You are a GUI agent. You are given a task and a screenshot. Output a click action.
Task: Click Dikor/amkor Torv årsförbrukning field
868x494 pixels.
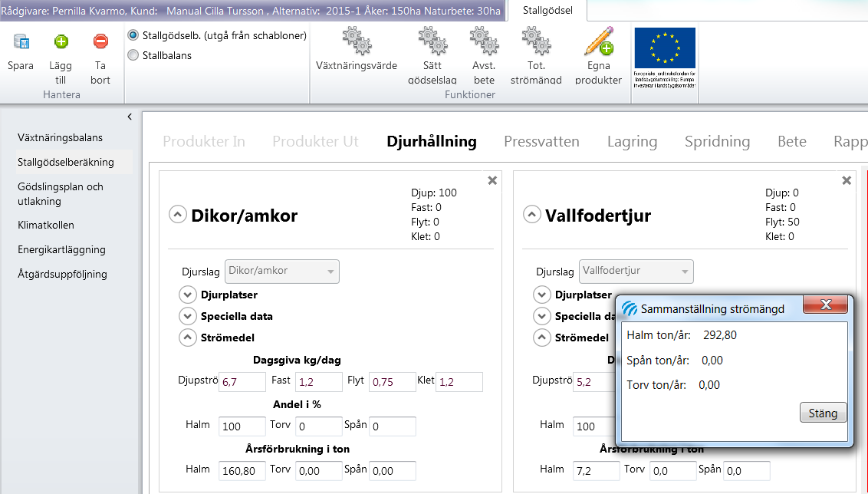[319, 471]
